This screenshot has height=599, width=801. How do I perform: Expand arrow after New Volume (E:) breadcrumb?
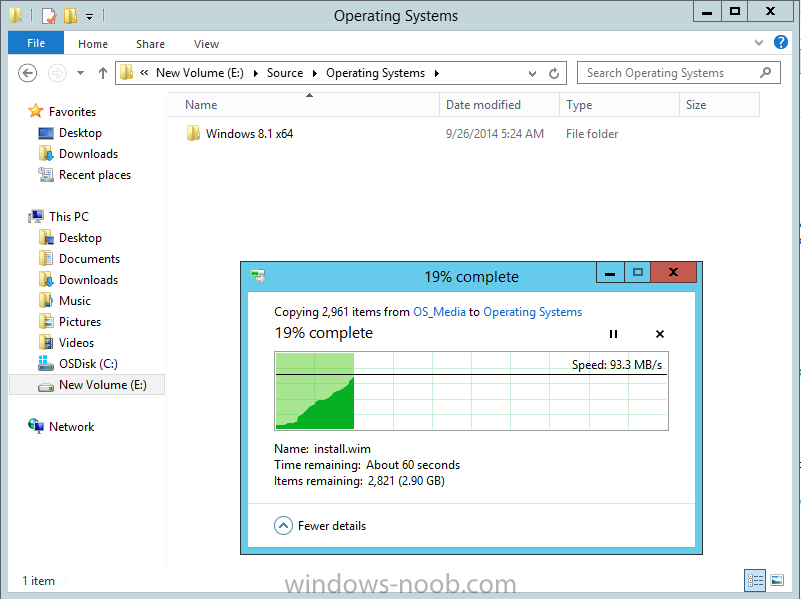(255, 73)
